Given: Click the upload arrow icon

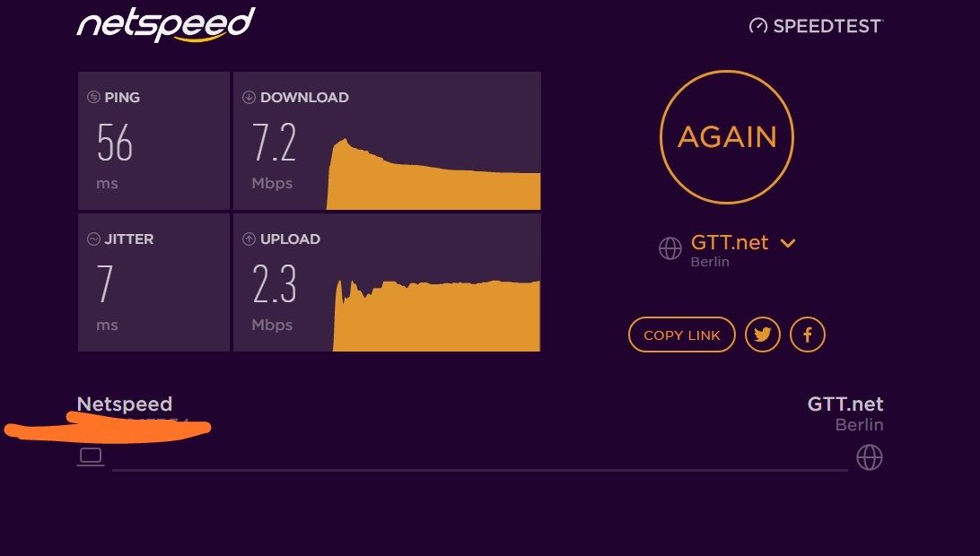Looking at the screenshot, I should tap(249, 239).
